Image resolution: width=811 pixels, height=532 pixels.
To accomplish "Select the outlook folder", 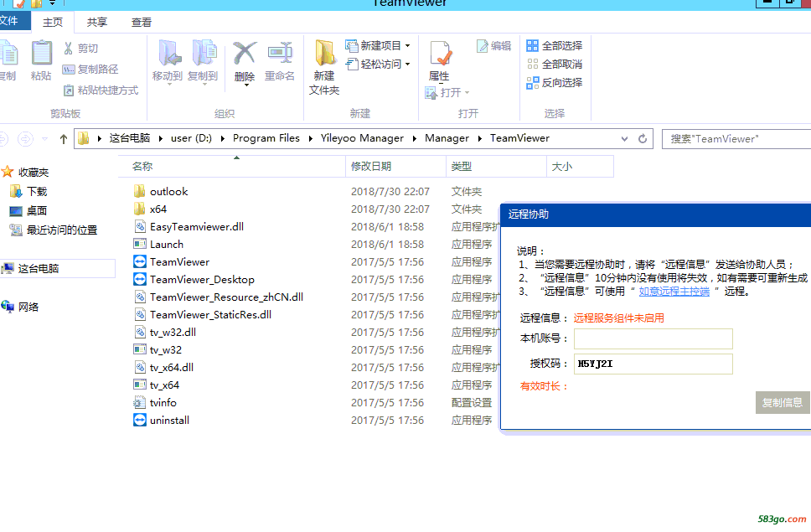I will pos(161,192).
